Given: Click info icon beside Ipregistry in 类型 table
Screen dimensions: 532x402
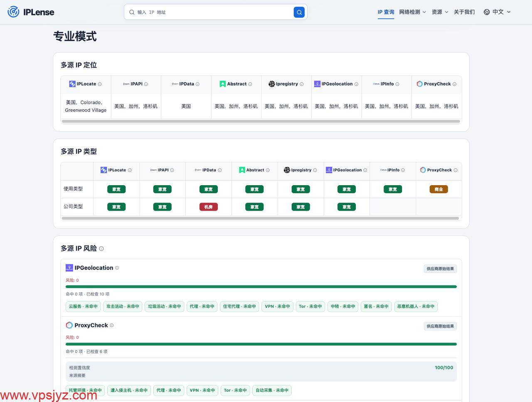Looking at the screenshot, I should tap(315, 170).
